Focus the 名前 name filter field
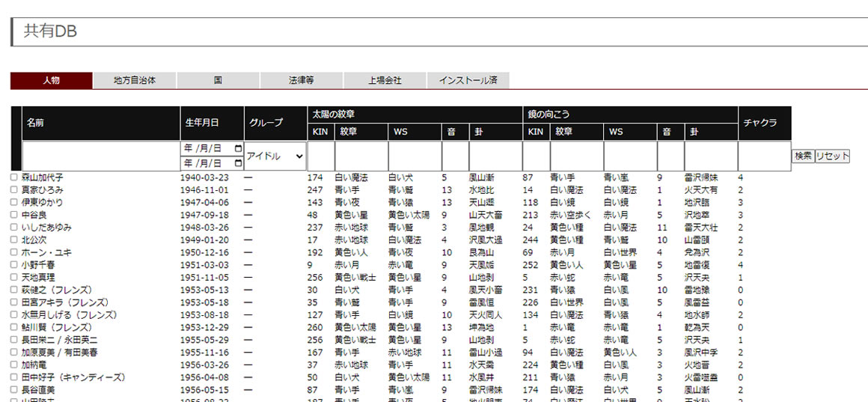Image resolution: width=868 pixels, height=402 pixels. 100,156
